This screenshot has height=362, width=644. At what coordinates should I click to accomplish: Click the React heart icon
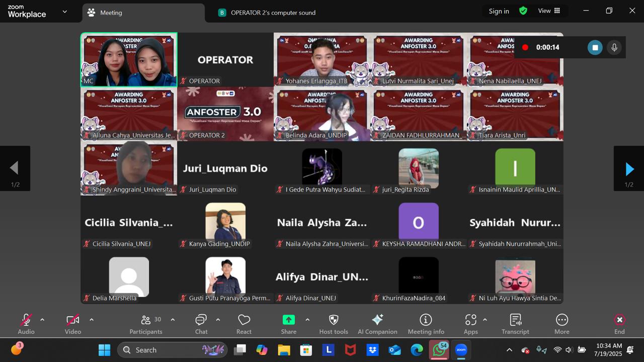[244, 324]
